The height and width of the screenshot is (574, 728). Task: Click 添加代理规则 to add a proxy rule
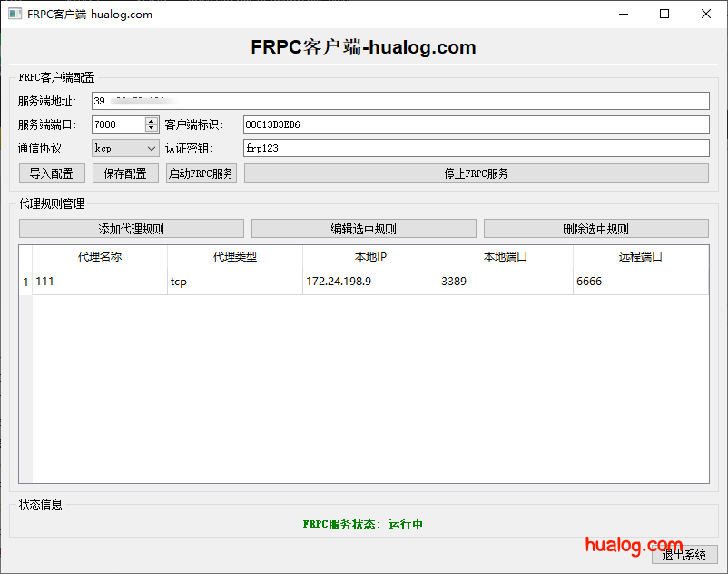pyautogui.click(x=131, y=228)
